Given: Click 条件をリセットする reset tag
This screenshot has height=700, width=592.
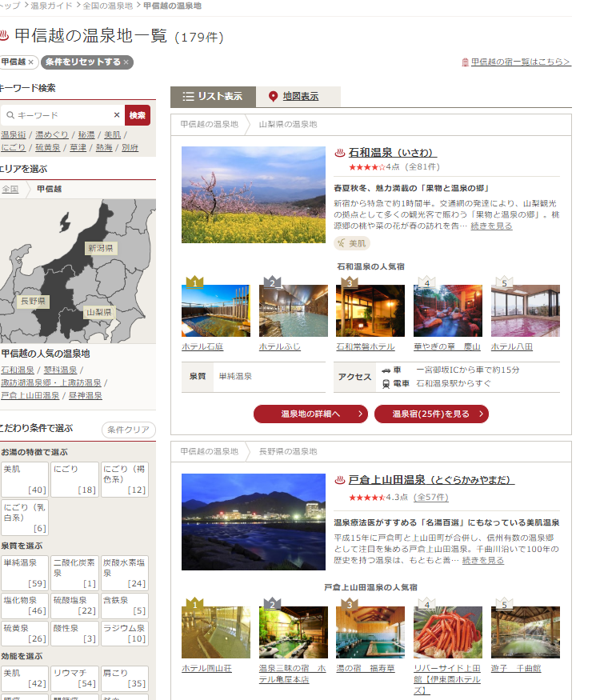Looking at the screenshot, I should [87, 62].
